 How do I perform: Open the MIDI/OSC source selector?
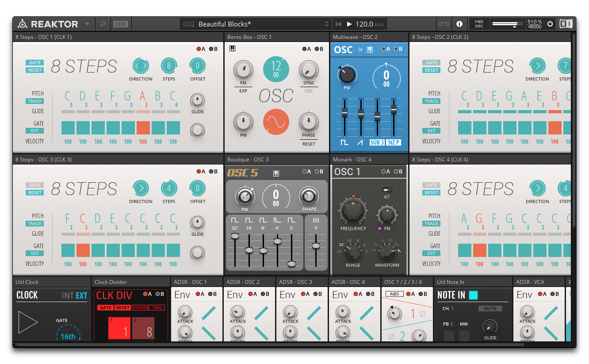[479, 24]
